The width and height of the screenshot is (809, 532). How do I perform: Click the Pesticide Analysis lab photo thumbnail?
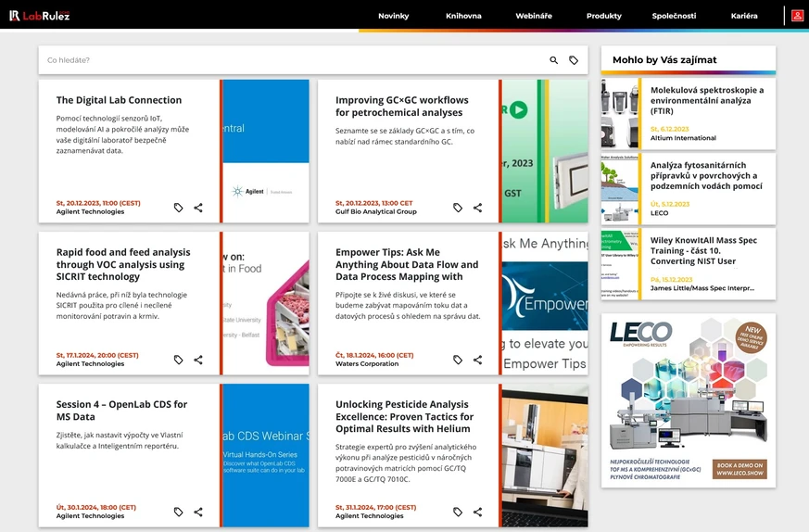(545, 455)
